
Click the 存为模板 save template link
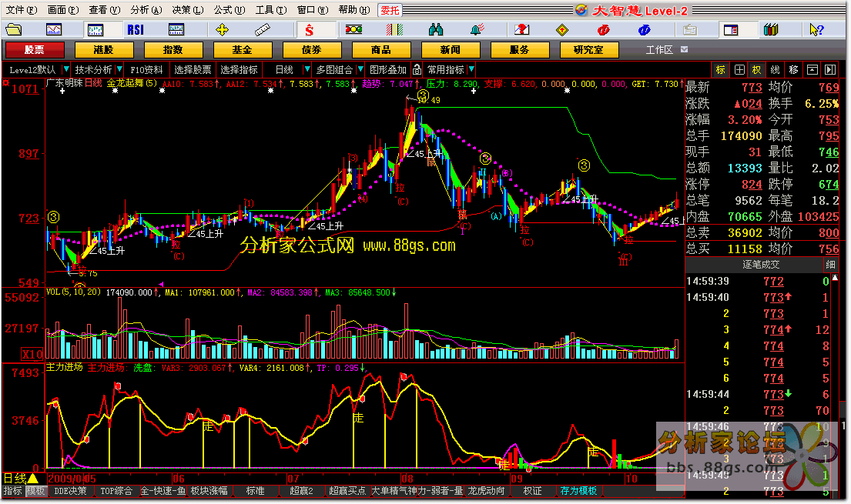click(578, 491)
